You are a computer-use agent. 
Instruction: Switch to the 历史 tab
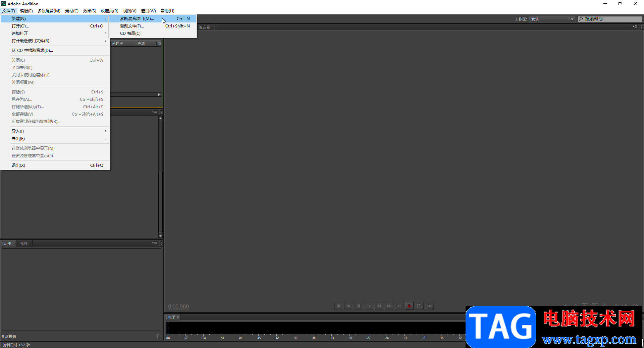[8, 243]
